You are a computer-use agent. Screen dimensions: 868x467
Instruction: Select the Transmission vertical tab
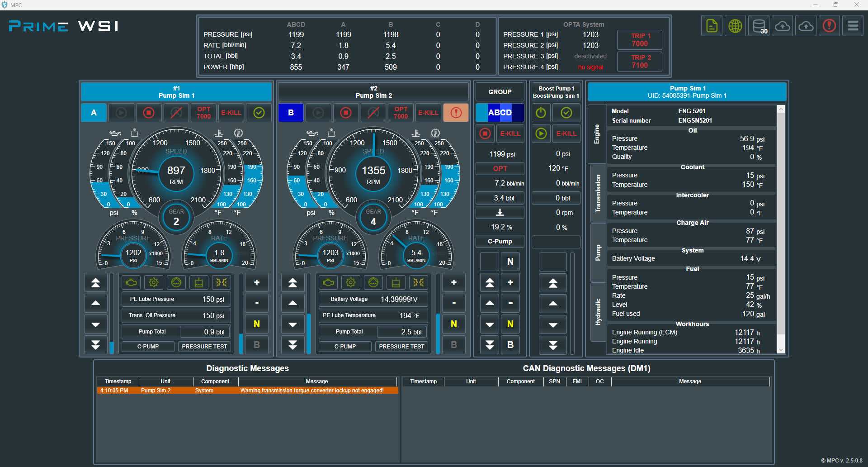[598, 193]
